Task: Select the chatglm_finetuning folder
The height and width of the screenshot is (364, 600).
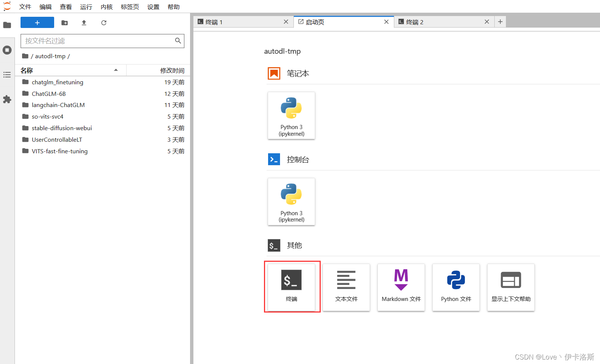Action: 103,82
